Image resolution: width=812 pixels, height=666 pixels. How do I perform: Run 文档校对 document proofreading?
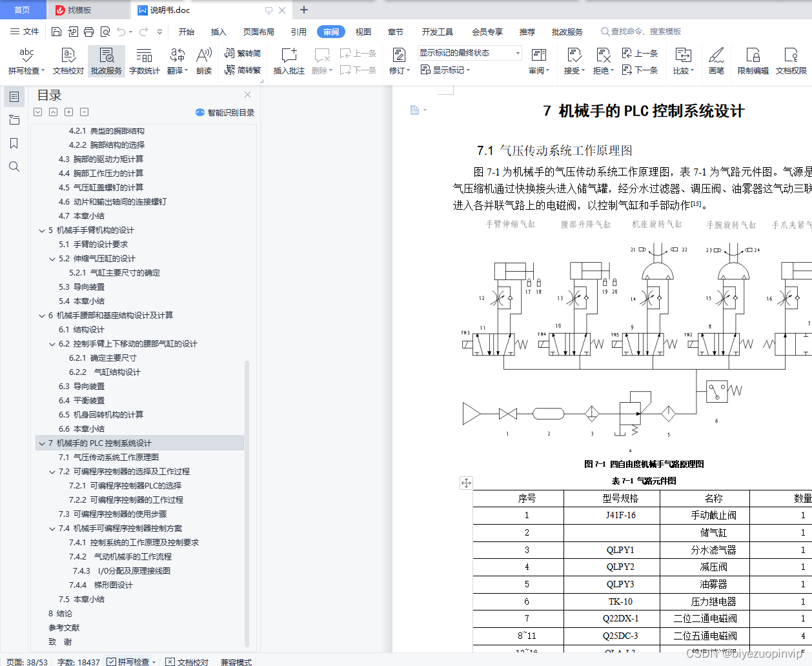[68, 61]
